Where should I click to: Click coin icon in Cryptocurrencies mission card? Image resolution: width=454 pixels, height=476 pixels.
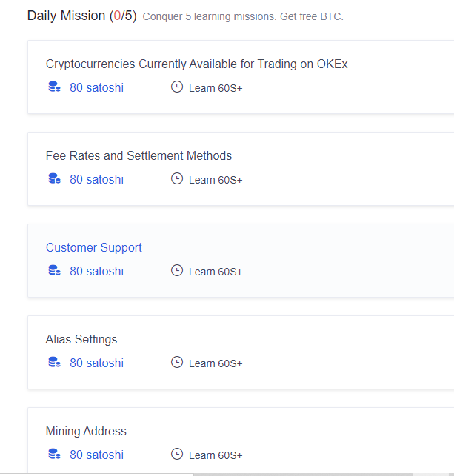[x=54, y=87]
